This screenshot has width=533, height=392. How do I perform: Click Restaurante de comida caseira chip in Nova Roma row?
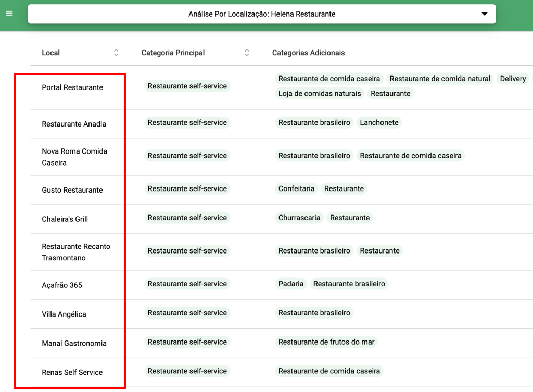coord(411,155)
